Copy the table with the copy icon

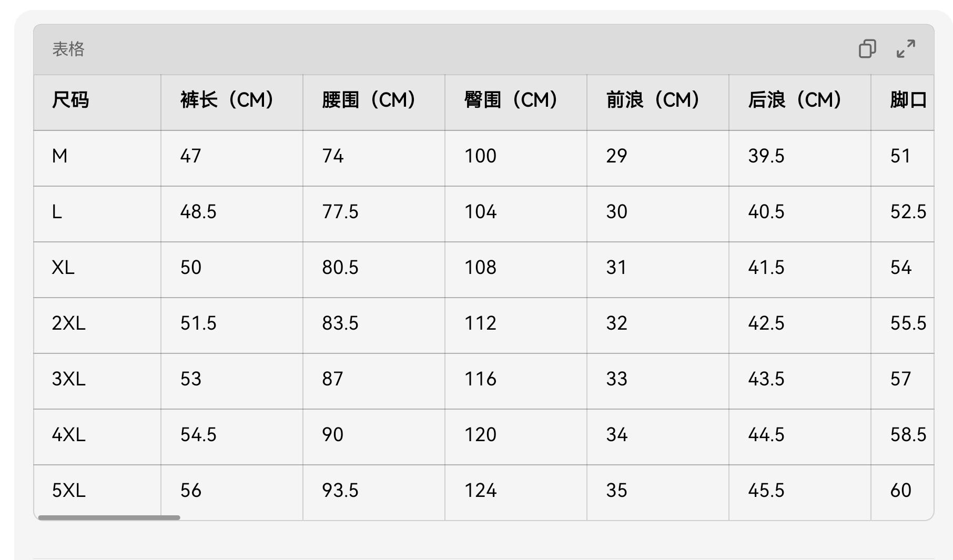867,49
